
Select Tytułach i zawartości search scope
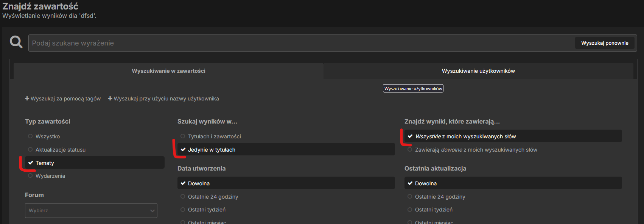point(214,136)
